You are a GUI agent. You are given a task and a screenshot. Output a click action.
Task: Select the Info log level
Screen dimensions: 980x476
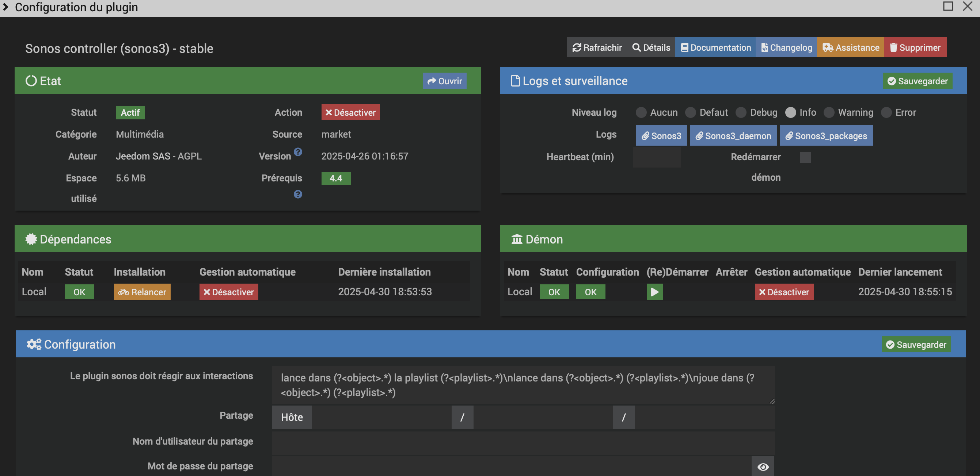click(x=791, y=112)
